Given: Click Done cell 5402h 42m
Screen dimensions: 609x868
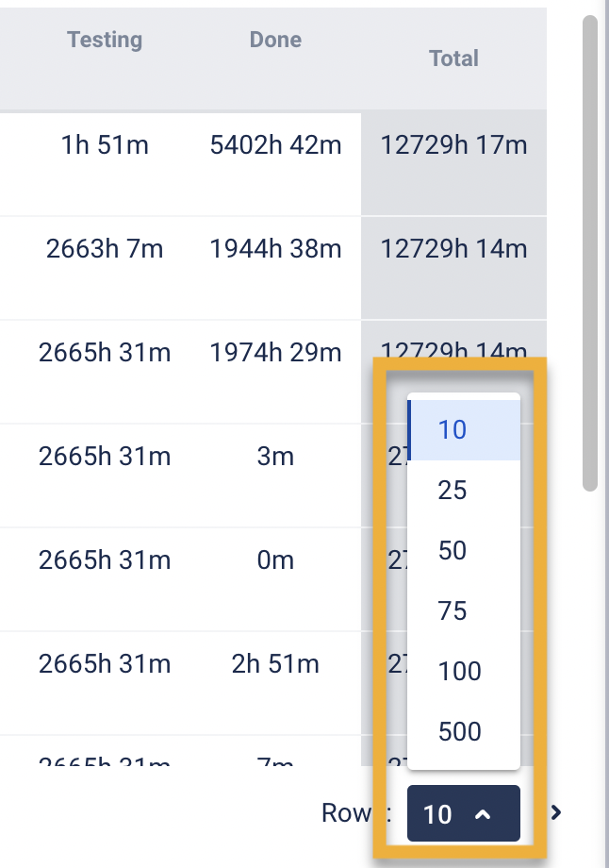Looking at the screenshot, I should pyautogui.click(x=275, y=145).
